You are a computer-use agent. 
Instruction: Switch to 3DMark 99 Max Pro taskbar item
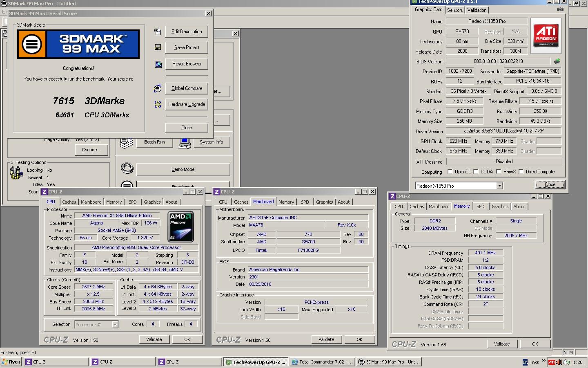(389, 362)
